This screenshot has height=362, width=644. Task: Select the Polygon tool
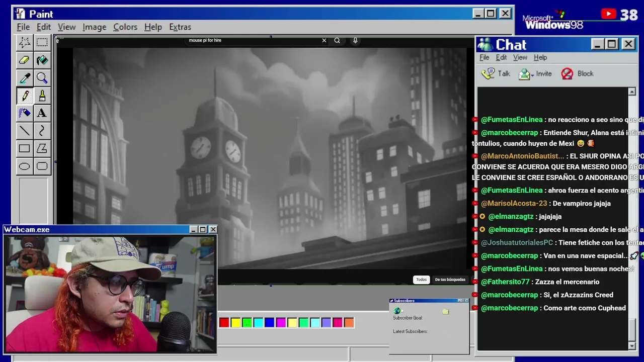click(42, 148)
